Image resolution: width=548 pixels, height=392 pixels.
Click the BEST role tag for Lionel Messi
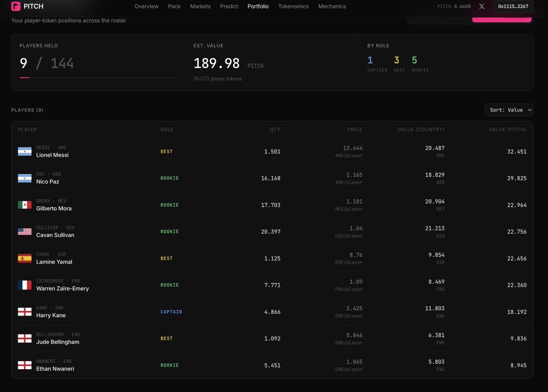click(167, 152)
